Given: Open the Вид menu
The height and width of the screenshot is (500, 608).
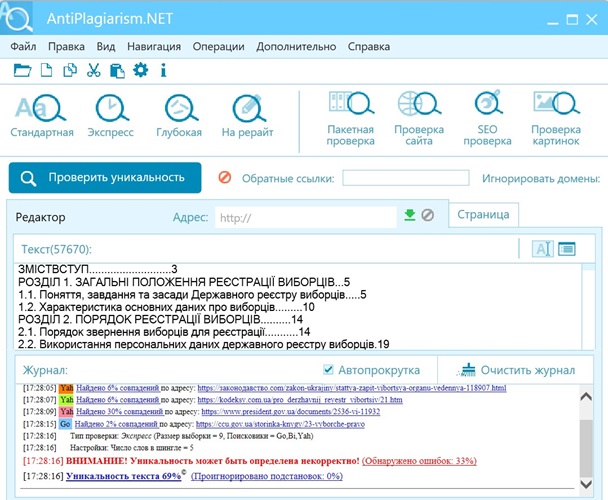Looking at the screenshot, I should click(106, 47).
